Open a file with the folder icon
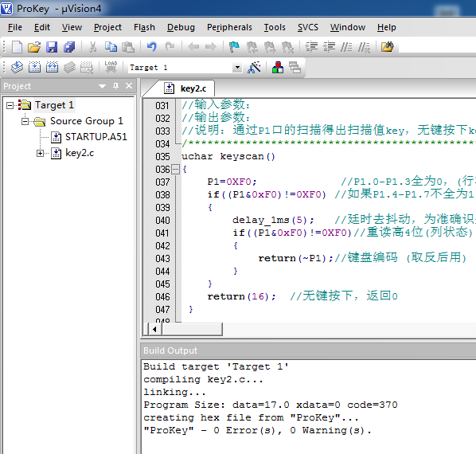Image resolution: width=476 pixels, height=454 pixels. pyautogui.click(x=34, y=47)
